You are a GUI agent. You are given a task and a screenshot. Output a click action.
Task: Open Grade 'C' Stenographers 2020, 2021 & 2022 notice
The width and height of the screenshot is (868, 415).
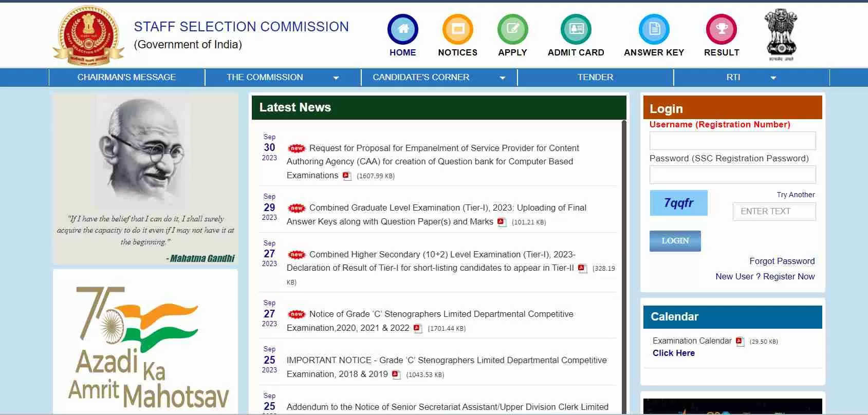(x=430, y=321)
